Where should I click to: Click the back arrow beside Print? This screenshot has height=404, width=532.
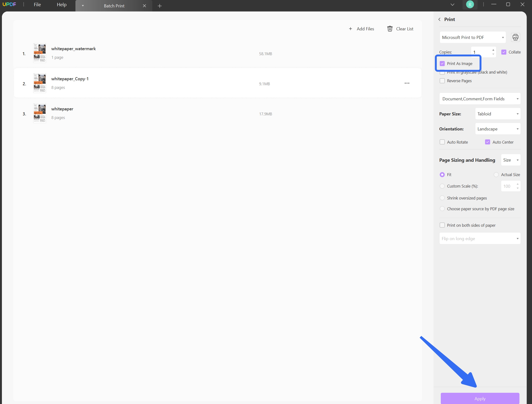coord(439,20)
